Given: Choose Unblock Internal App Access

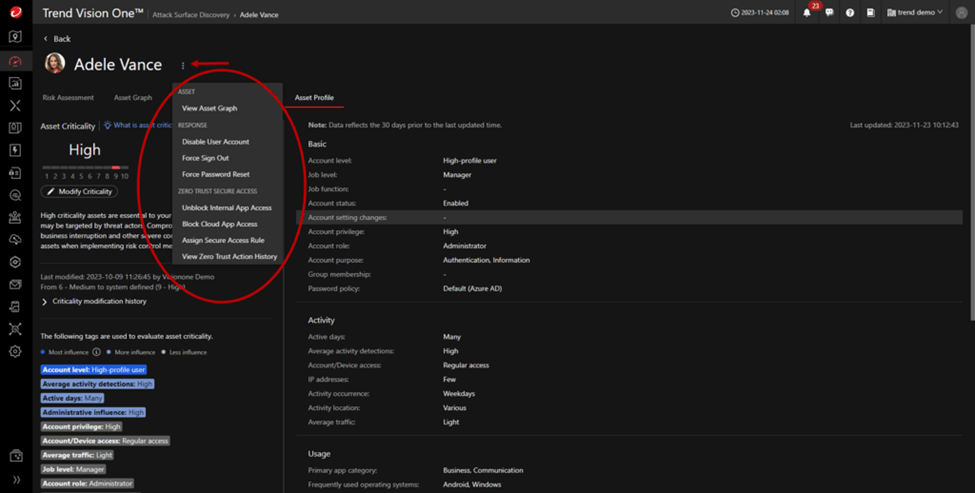Looking at the screenshot, I should tap(226, 208).
